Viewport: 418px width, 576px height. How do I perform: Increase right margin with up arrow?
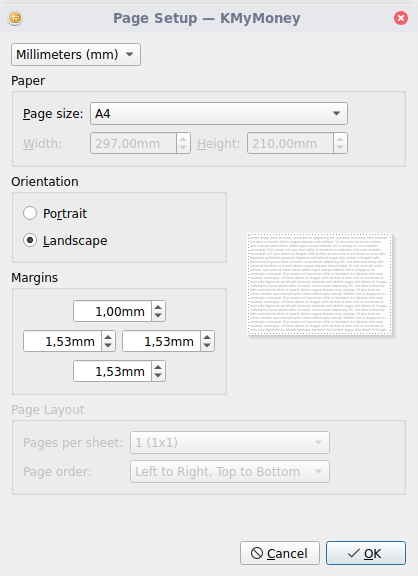pos(207,337)
